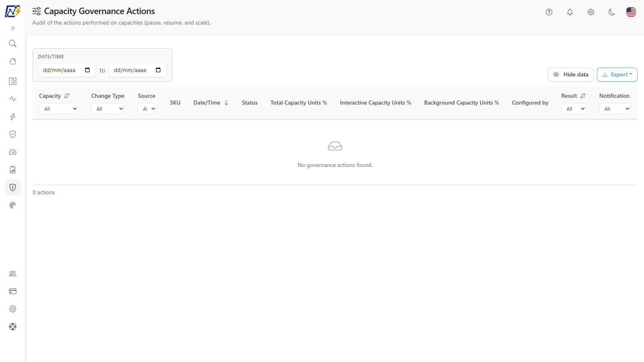The height and width of the screenshot is (362, 644).
Task: Open the Change Type filter dropdown
Action: pos(108,109)
